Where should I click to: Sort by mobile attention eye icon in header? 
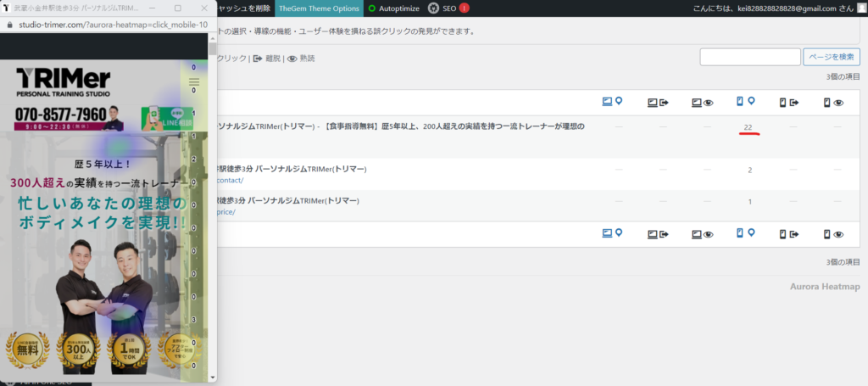(834, 103)
